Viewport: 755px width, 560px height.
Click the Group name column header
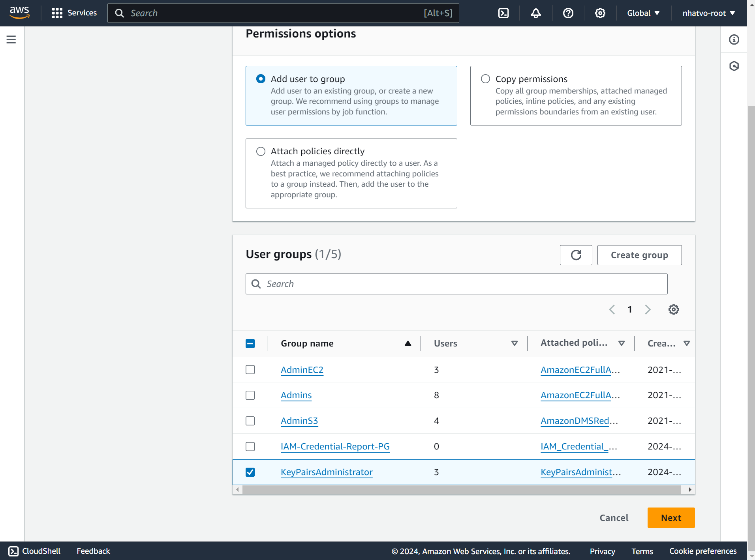(307, 343)
